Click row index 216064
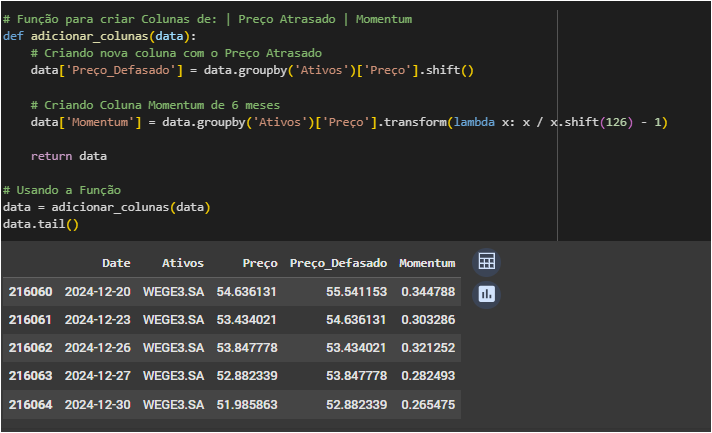This screenshot has width=712, height=433. 30,404
